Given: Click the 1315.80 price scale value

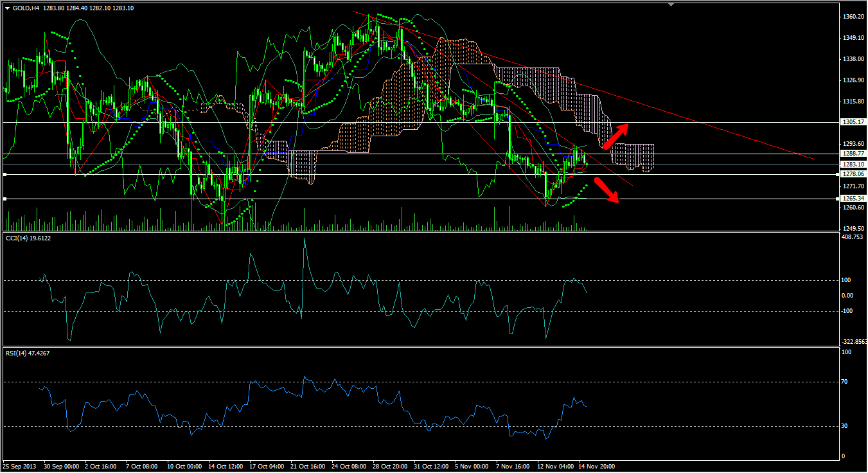Looking at the screenshot, I should click(854, 102).
